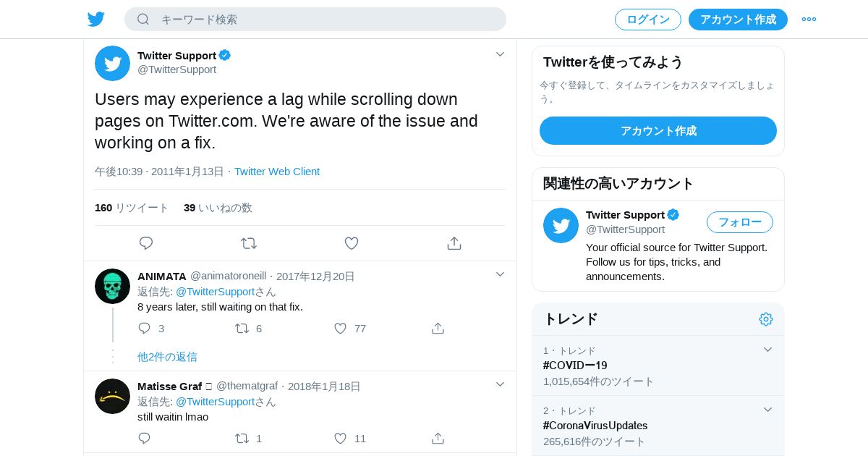
Task: Click the ログイン login button
Action: pyautogui.click(x=647, y=20)
